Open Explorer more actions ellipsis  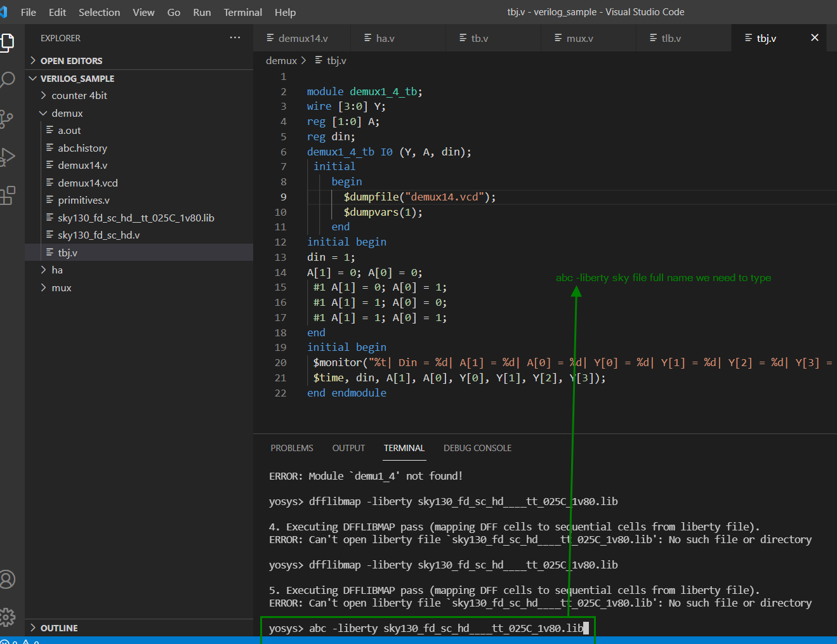[x=235, y=38]
